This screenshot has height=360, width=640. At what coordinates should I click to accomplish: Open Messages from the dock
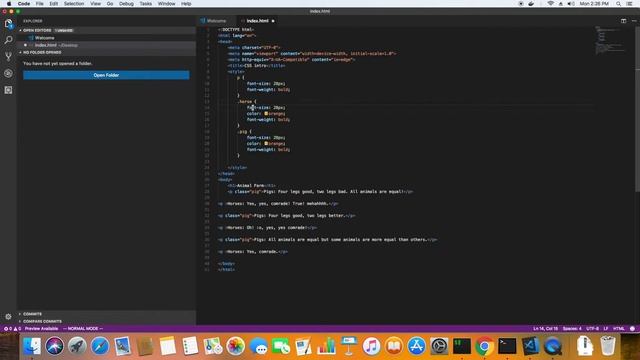[258, 346]
